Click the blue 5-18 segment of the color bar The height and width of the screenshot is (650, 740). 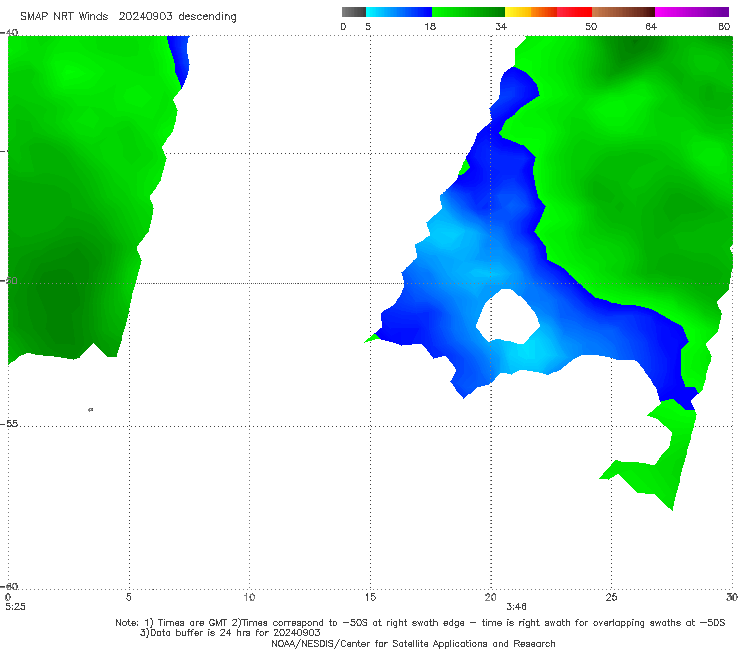coord(399,12)
